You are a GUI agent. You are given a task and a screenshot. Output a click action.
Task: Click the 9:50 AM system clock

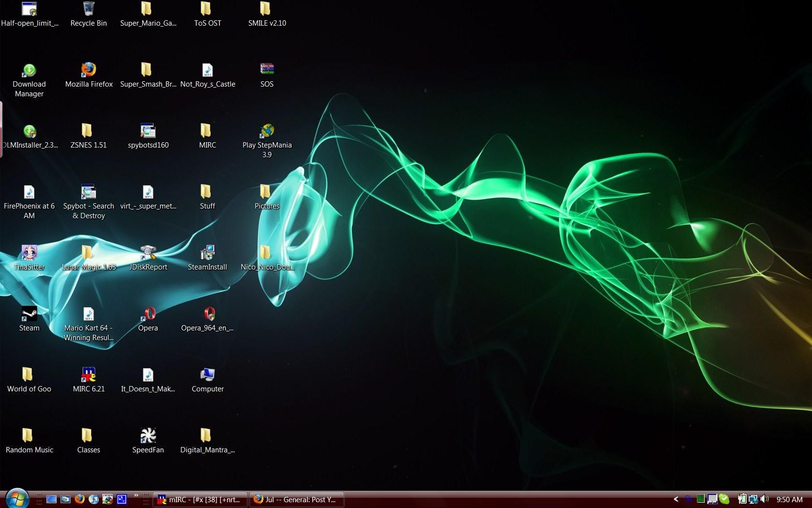point(789,499)
